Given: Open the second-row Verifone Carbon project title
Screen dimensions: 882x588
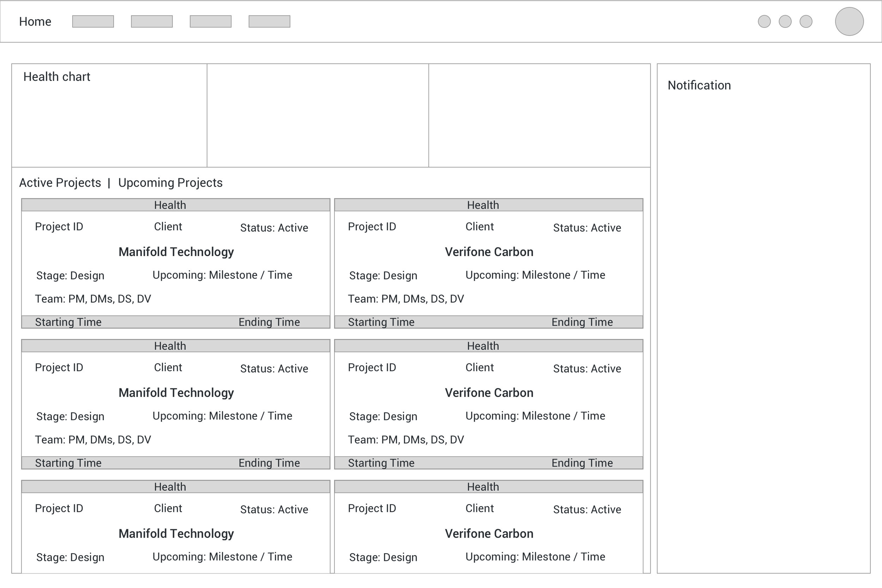Looking at the screenshot, I should click(489, 393).
